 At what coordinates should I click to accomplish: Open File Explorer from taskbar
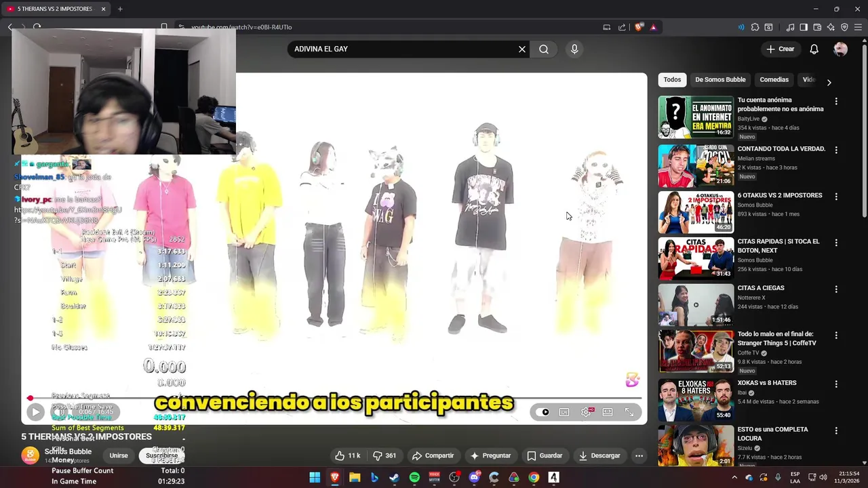(355, 477)
